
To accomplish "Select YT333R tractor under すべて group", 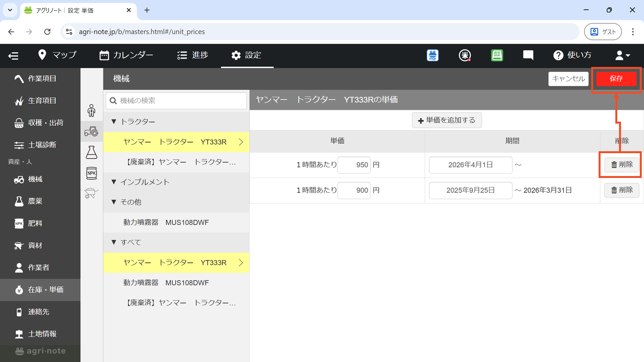I will pyautogui.click(x=176, y=263).
